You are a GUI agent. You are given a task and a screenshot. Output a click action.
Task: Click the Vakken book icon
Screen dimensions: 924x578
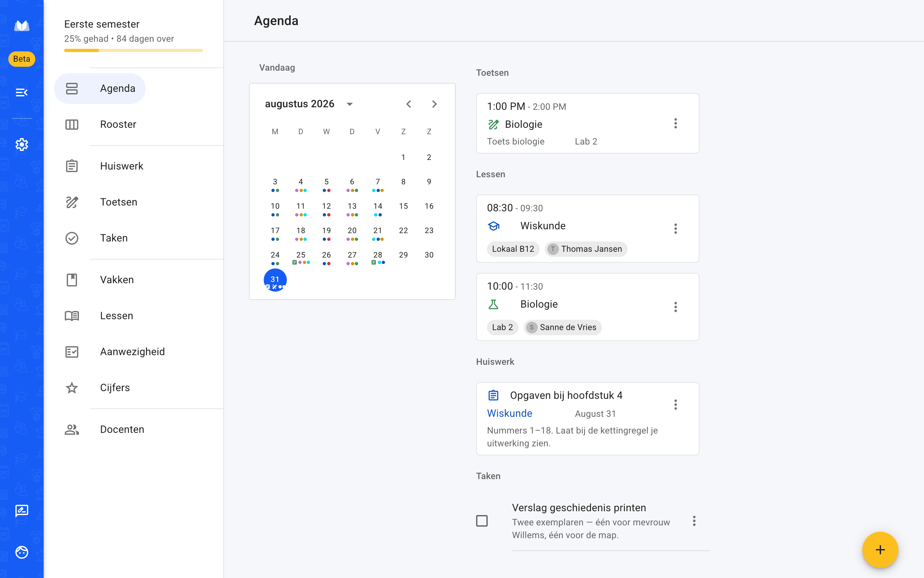point(72,279)
